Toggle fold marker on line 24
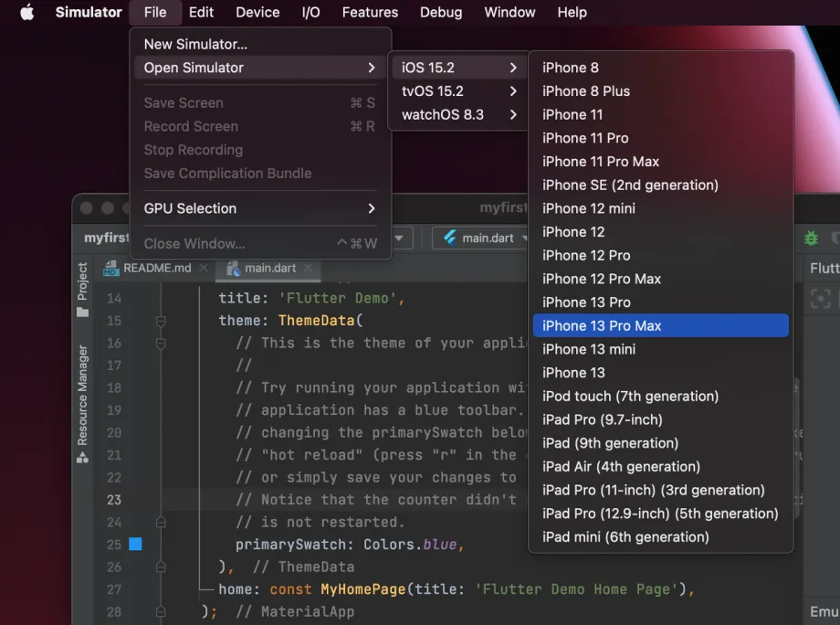Image resolution: width=840 pixels, height=625 pixels. point(161,522)
